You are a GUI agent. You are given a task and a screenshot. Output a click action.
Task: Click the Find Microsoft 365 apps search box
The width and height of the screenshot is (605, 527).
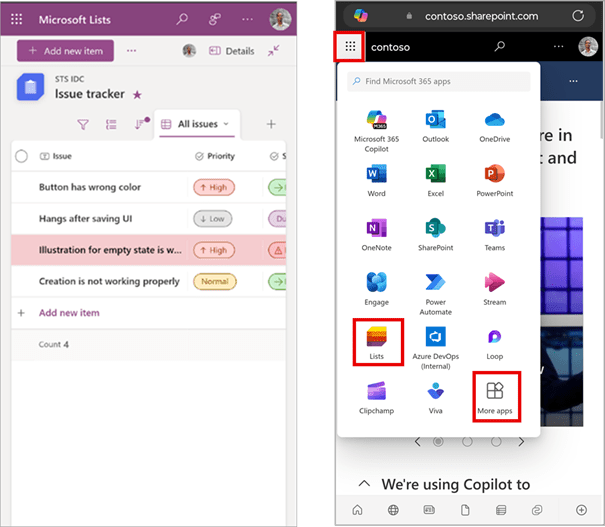(x=440, y=80)
